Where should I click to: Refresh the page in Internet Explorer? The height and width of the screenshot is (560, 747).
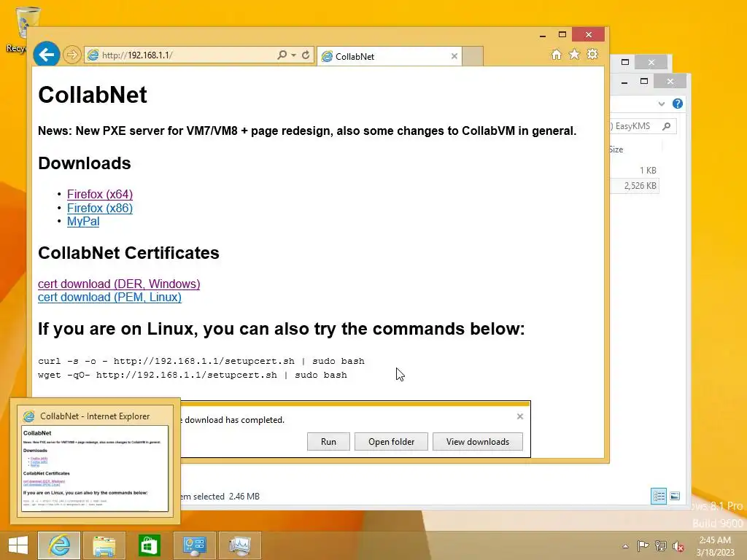[306, 55]
